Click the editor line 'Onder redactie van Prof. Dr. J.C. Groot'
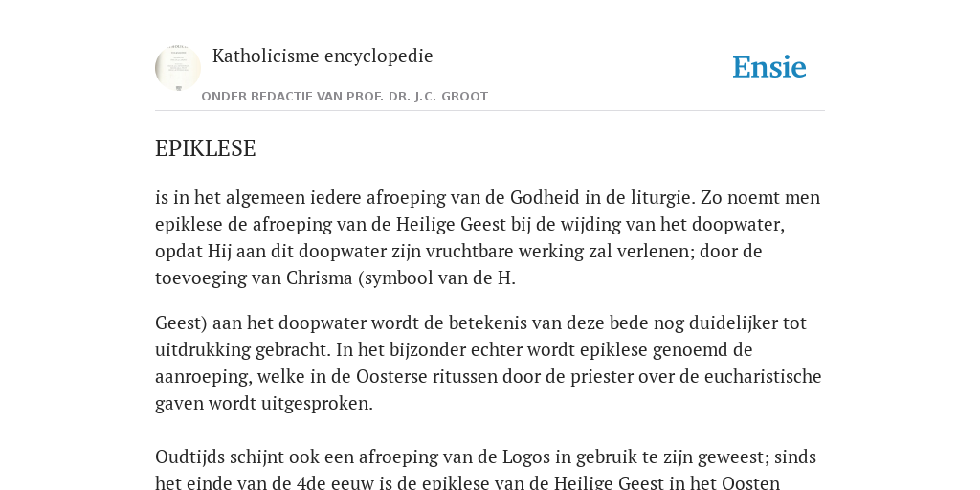980x490 pixels. [345, 97]
